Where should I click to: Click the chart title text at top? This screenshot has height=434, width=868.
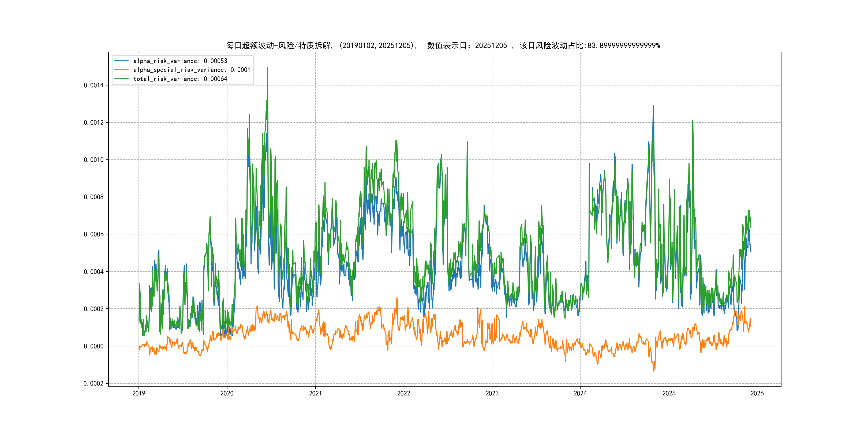[x=442, y=46]
